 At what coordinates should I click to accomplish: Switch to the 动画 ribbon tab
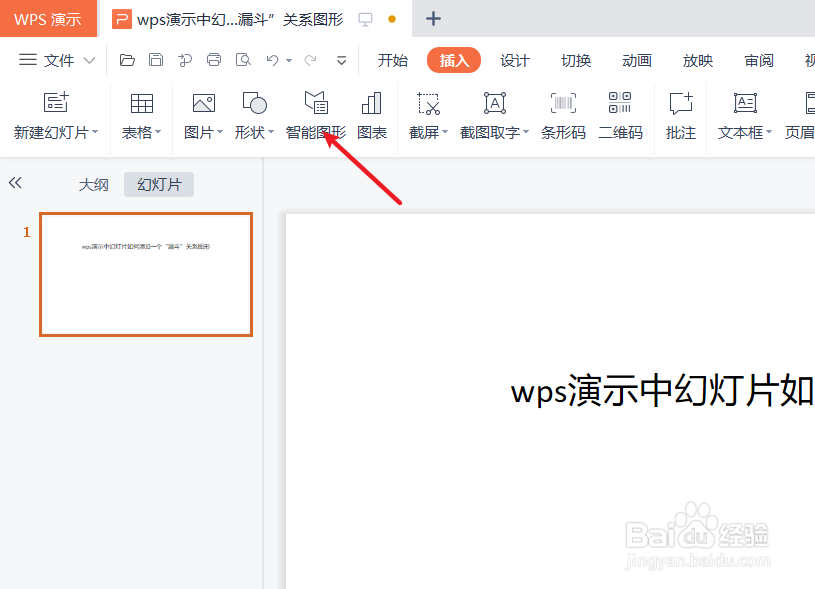click(637, 60)
